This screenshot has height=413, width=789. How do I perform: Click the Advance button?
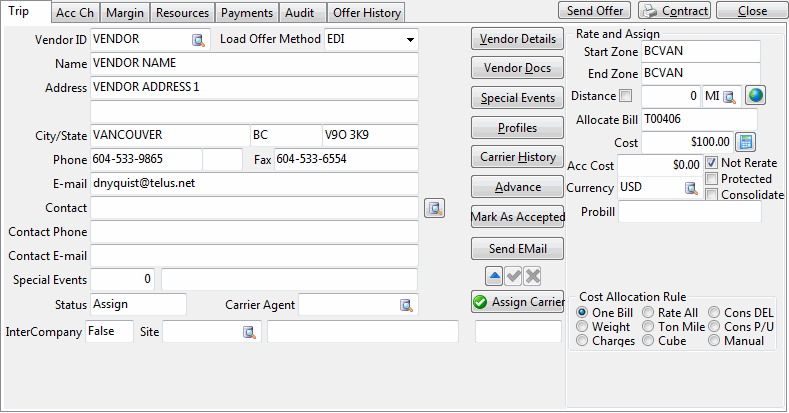coord(517,187)
